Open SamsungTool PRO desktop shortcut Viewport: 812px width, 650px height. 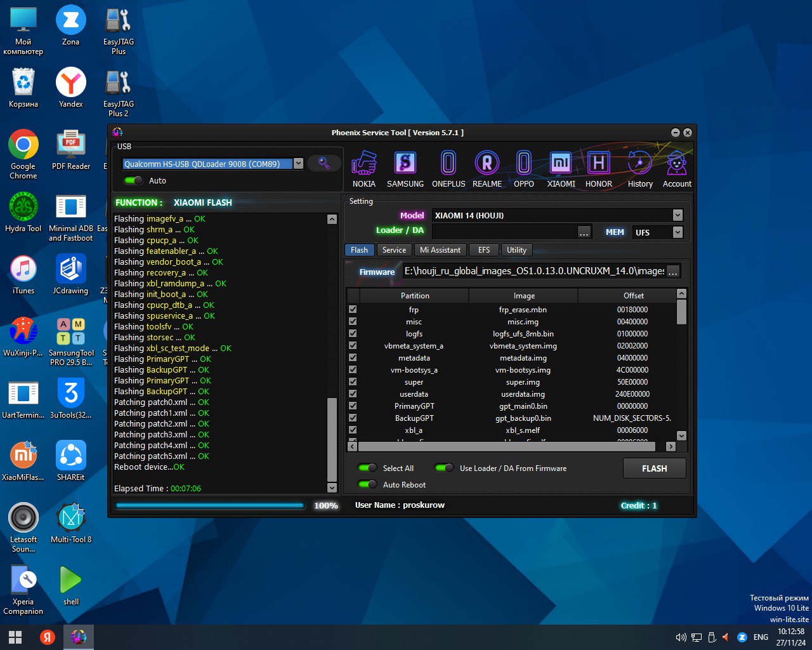[71, 342]
